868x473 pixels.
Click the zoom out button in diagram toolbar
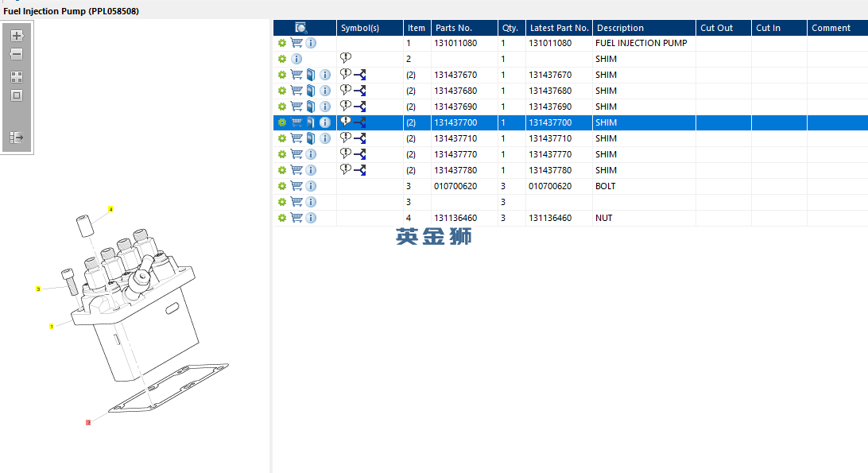17,55
